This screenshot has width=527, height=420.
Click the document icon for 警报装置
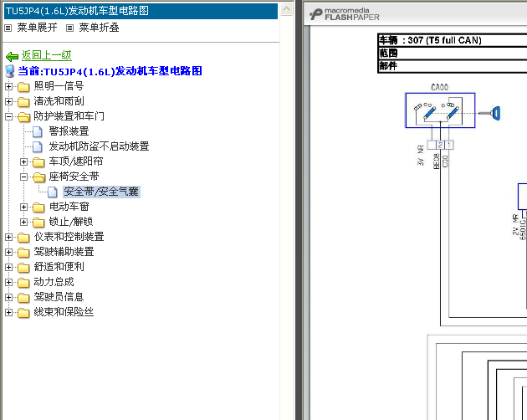(38, 132)
